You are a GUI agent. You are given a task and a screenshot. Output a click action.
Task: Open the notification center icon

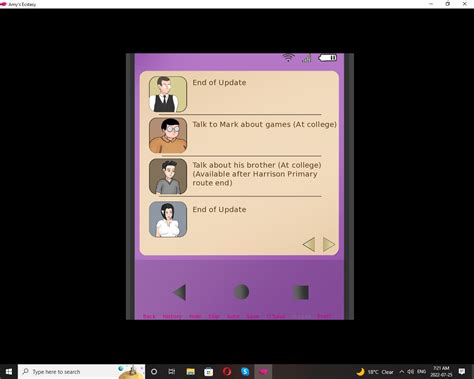[x=462, y=371]
